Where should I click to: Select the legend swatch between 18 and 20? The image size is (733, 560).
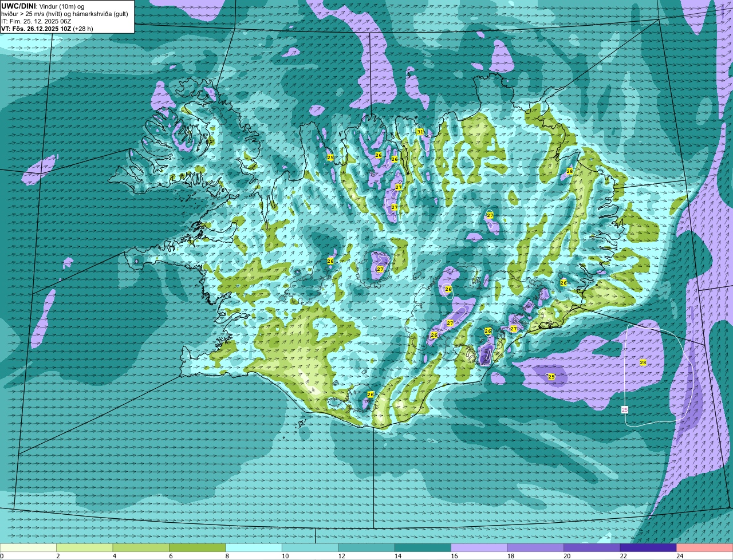pos(537,547)
